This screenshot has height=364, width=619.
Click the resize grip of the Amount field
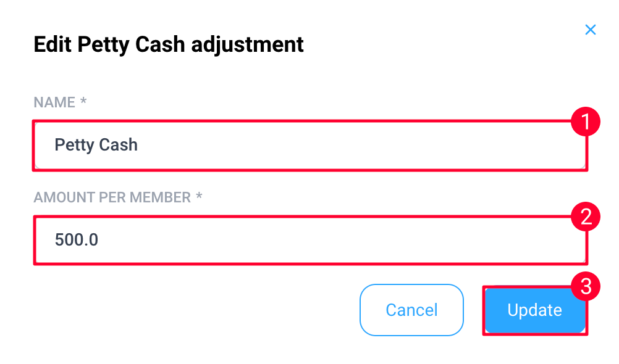(x=583, y=260)
